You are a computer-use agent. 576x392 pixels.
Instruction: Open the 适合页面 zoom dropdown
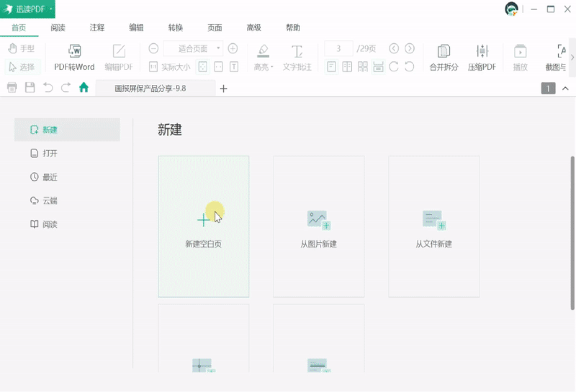[x=193, y=48]
